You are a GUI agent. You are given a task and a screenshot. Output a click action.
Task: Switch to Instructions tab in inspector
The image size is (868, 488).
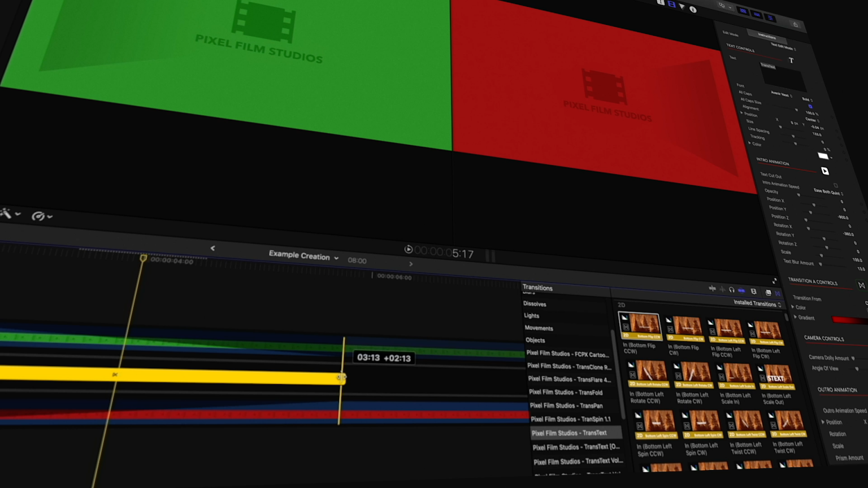766,36
